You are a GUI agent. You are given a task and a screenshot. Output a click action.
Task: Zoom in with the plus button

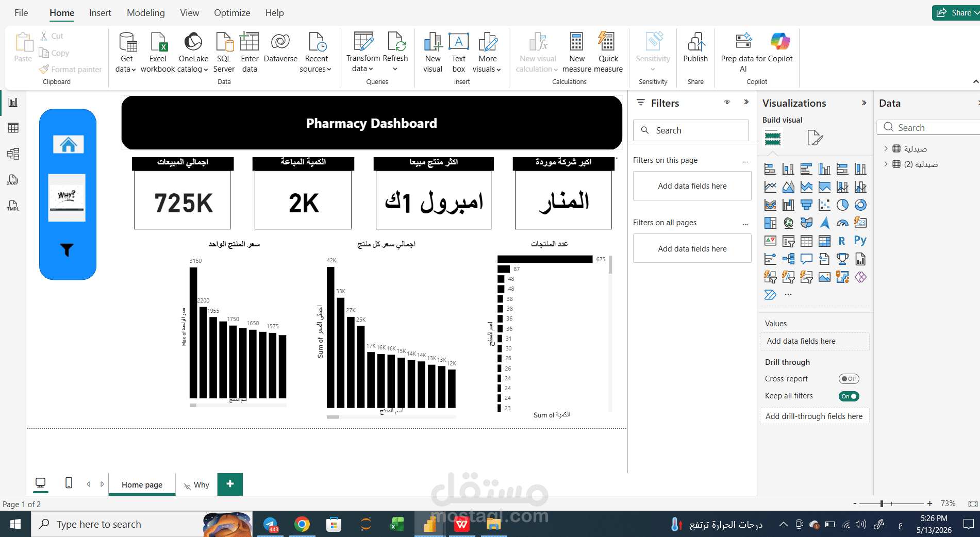point(929,504)
